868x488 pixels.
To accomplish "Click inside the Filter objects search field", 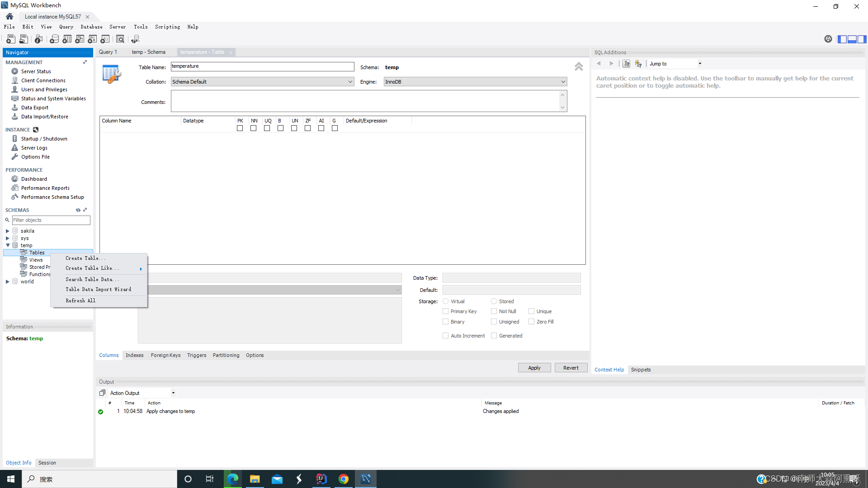I will coord(50,220).
